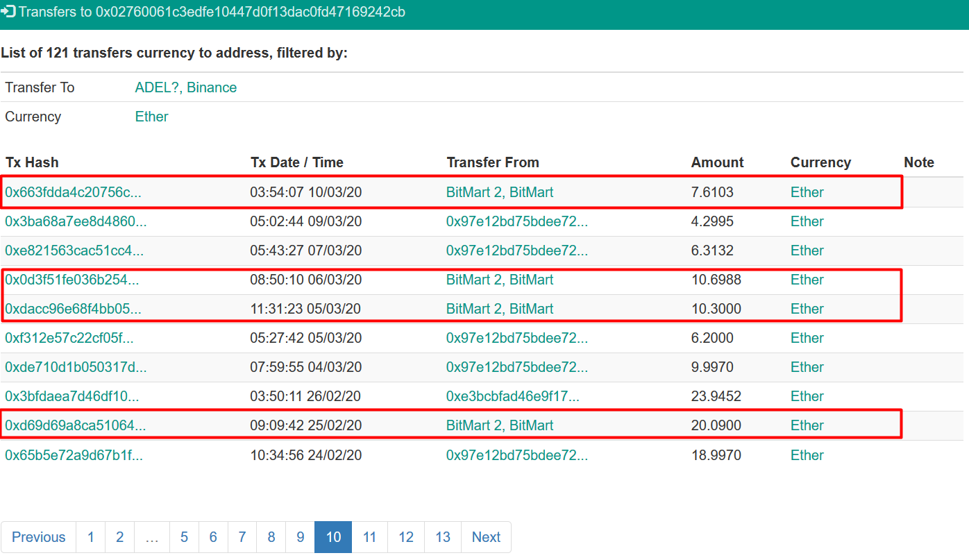Go to page 7
Viewport: 969px width, 560px height.
pyautogui.click(x=242, y=537)
